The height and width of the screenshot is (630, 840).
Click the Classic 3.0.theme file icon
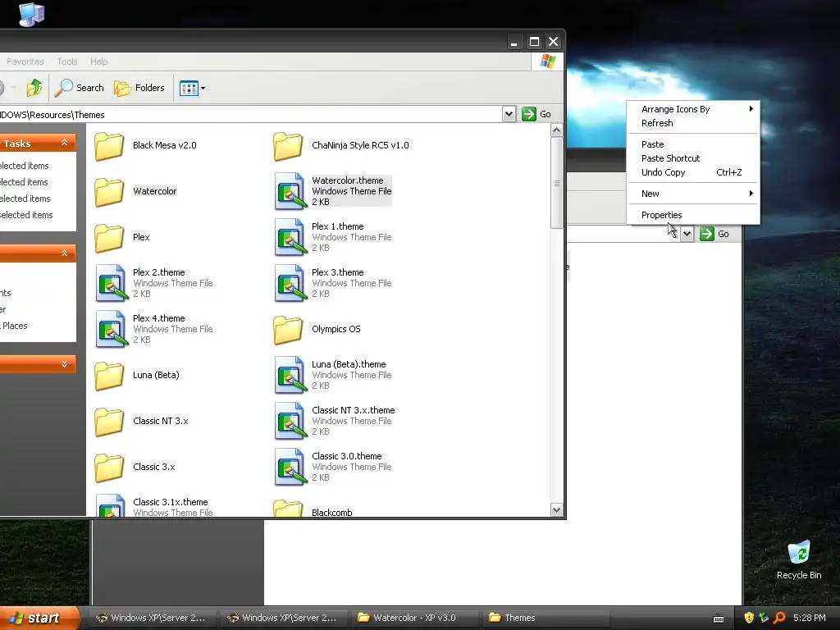click(290, 467)
